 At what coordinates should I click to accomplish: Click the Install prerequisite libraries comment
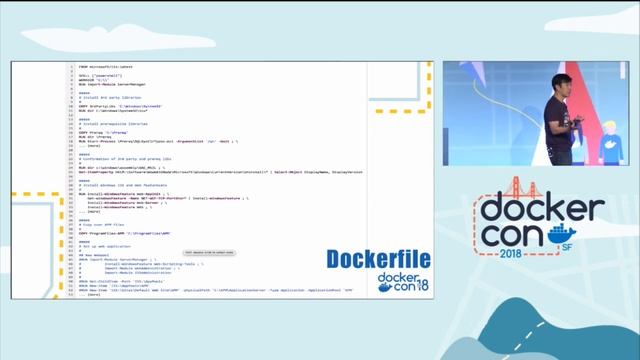point(113,124)
